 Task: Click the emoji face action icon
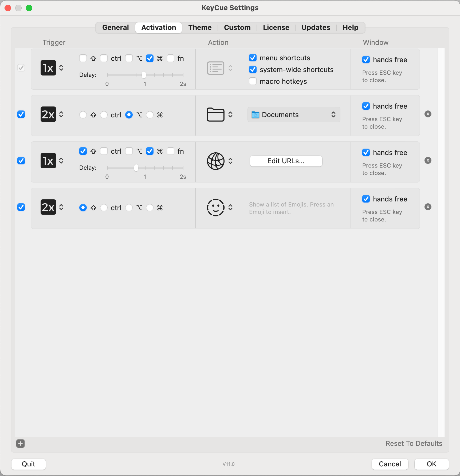(x=216, y=207)
